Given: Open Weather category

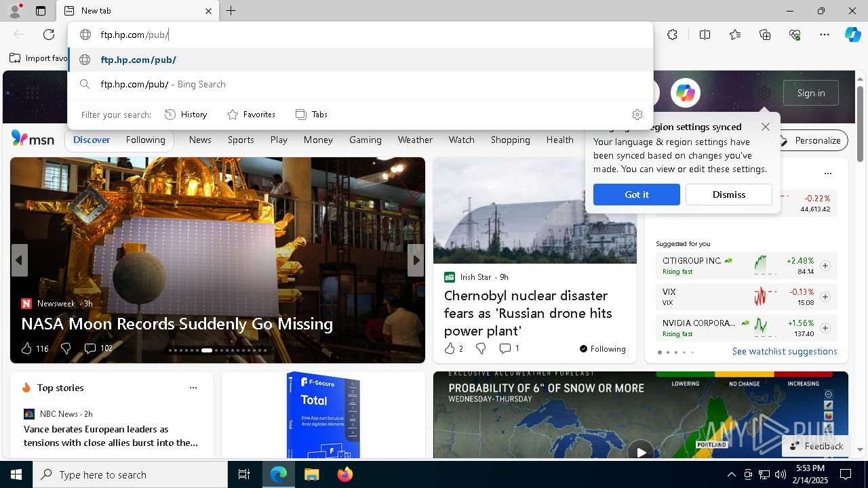Looking at the screenshot, I should [x=415, y=140].
